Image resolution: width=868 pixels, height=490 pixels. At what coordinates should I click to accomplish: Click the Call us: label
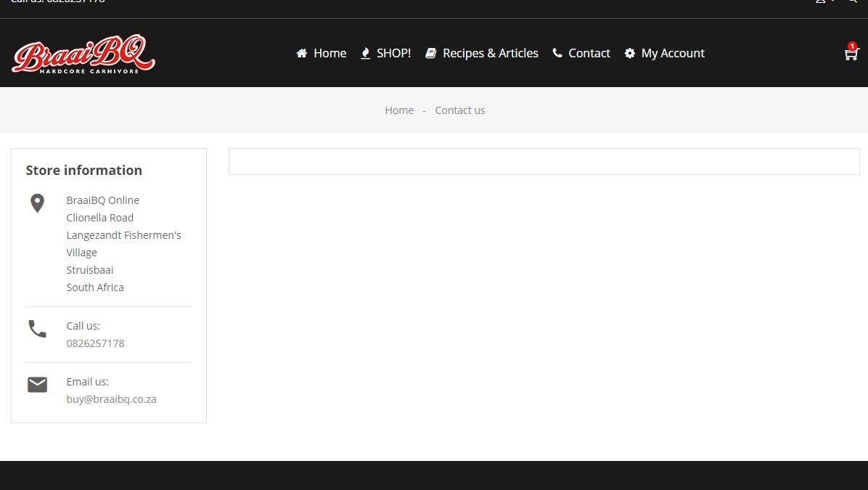pos(83,326)
